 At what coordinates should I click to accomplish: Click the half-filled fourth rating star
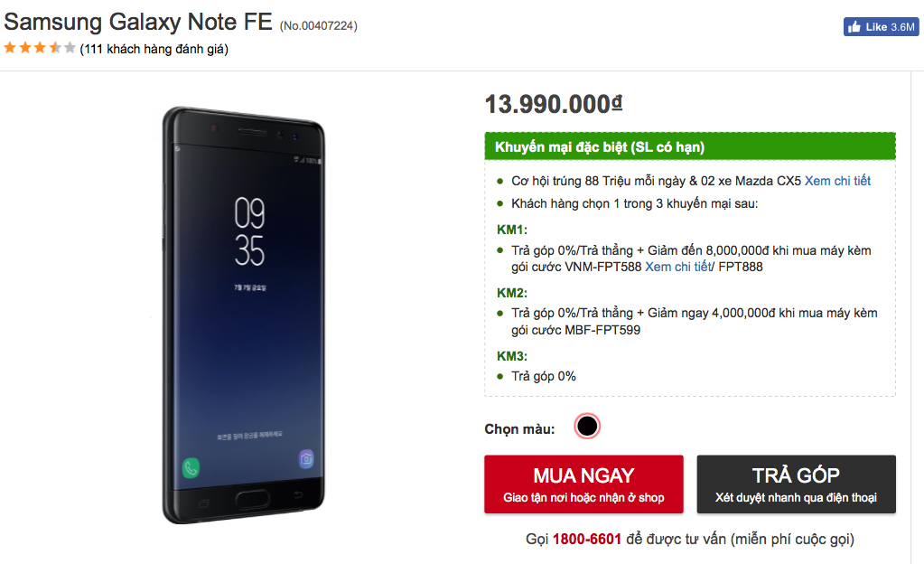coord(55,48)
